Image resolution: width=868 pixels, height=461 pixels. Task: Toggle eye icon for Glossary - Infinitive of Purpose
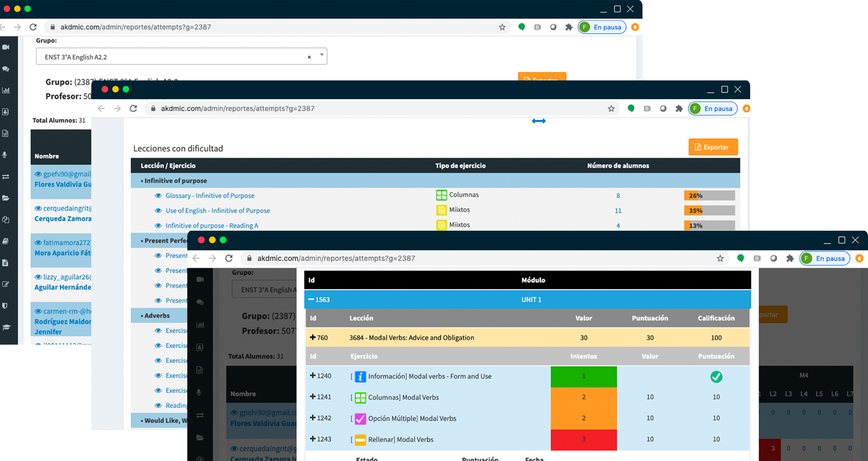coord(158,196)
